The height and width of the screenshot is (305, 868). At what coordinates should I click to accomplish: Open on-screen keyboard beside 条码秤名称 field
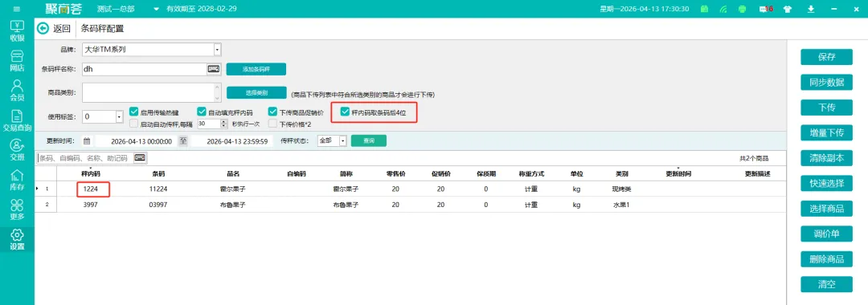tap(214, 69)
